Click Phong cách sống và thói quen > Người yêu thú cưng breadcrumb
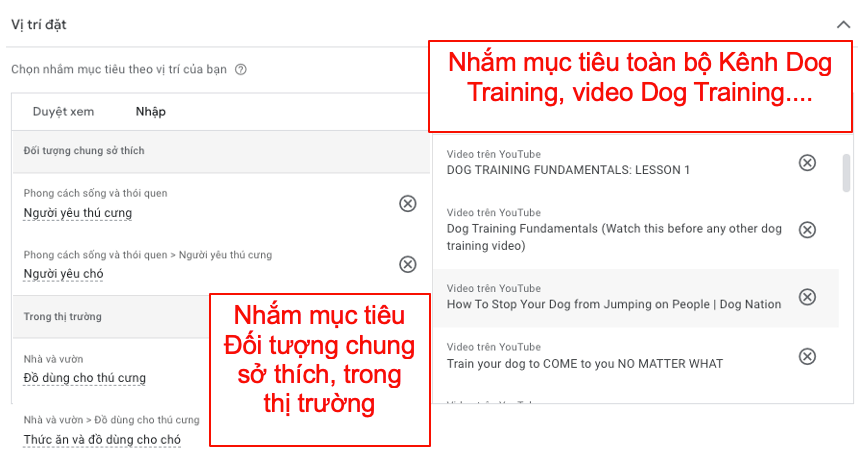Screen dimensions: 865x459 click(x=148, y=255)
